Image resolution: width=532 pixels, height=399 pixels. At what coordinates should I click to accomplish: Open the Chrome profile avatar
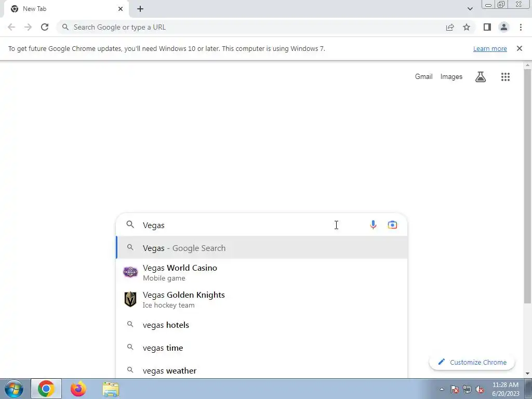(504, 27)
